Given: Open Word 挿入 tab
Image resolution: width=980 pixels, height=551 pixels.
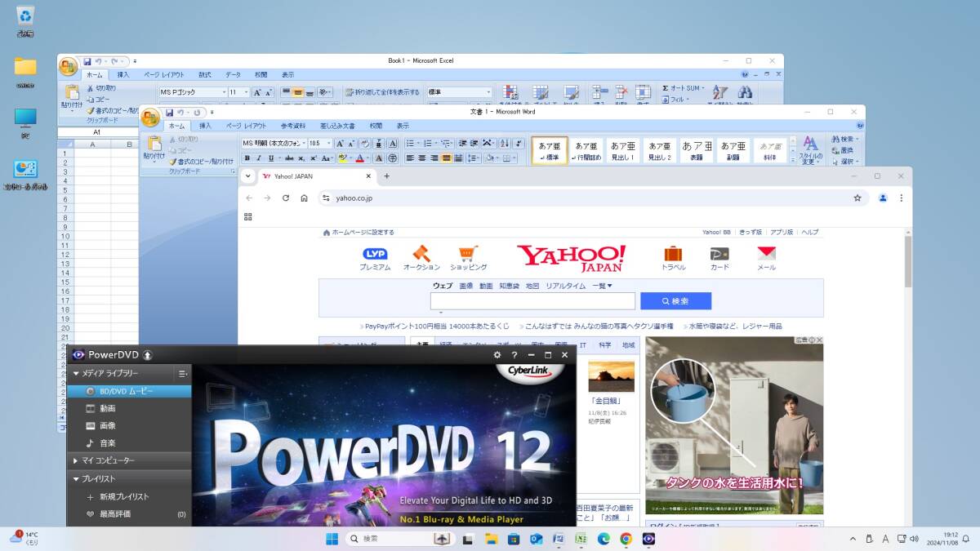Looking at the screenshot, I should (205, 126).
